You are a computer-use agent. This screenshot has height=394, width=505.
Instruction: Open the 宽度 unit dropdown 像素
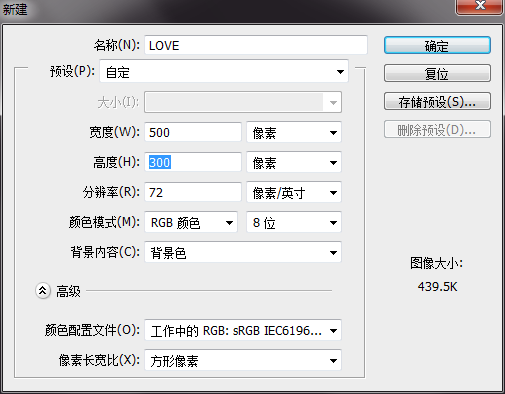click(294, 132)
